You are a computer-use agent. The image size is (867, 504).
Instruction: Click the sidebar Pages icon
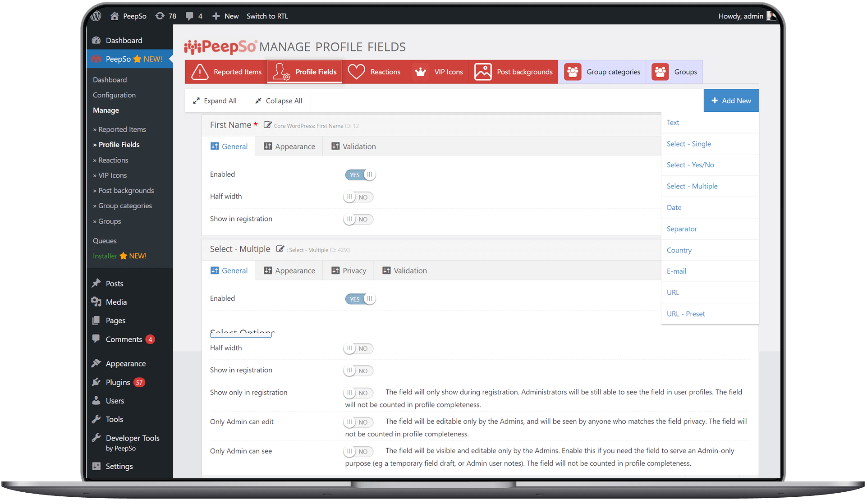pos(96,320)
